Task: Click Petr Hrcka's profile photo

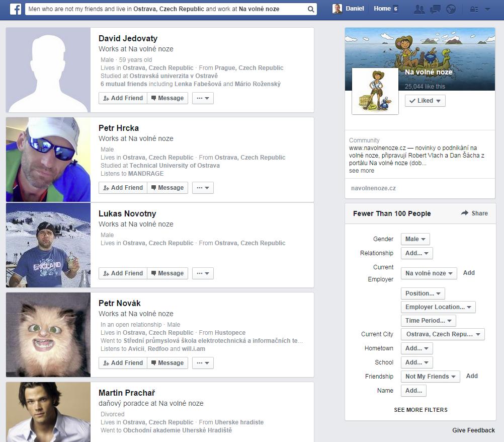Action: 48,160
